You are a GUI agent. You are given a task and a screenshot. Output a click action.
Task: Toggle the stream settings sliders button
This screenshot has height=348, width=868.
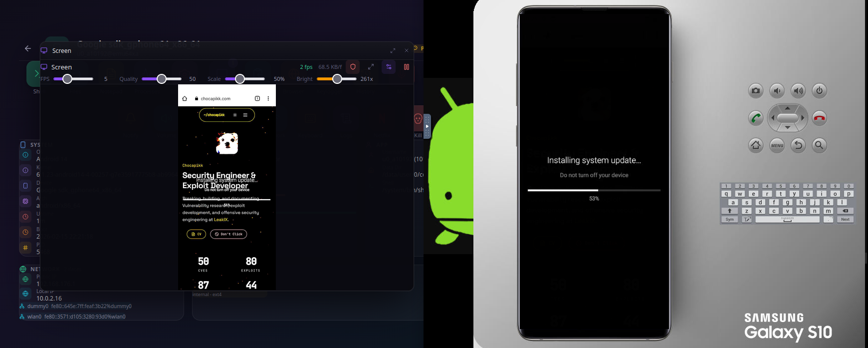coord(389,67)
